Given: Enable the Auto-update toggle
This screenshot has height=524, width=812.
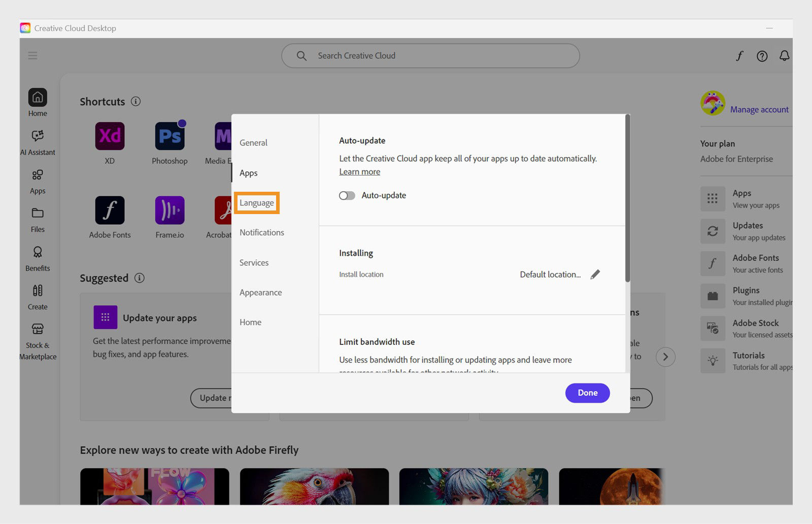Looking at the screenshot, I should pos(347,195).
